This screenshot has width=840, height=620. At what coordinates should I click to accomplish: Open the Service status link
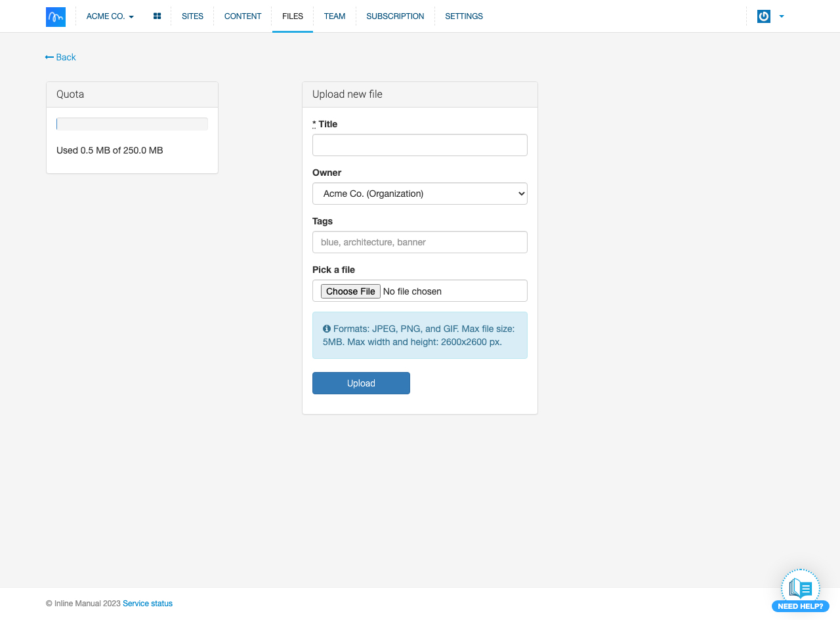click(148, 604)
